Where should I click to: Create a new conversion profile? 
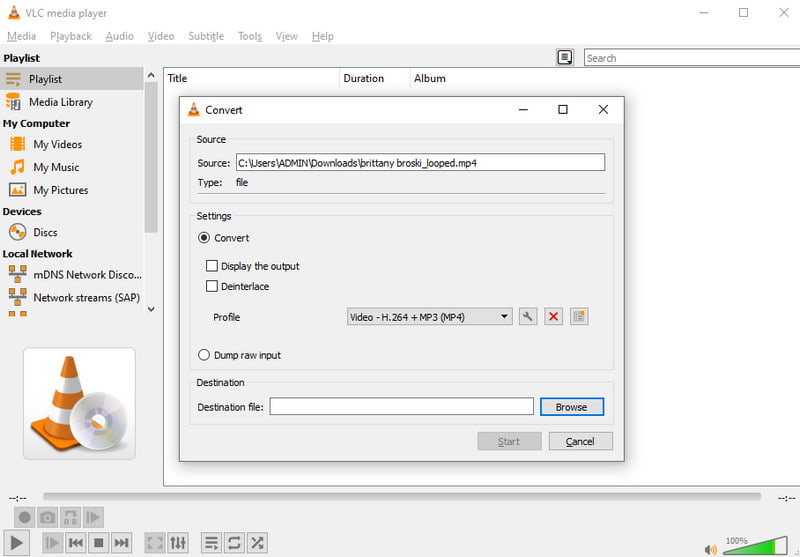pos(579,317)
